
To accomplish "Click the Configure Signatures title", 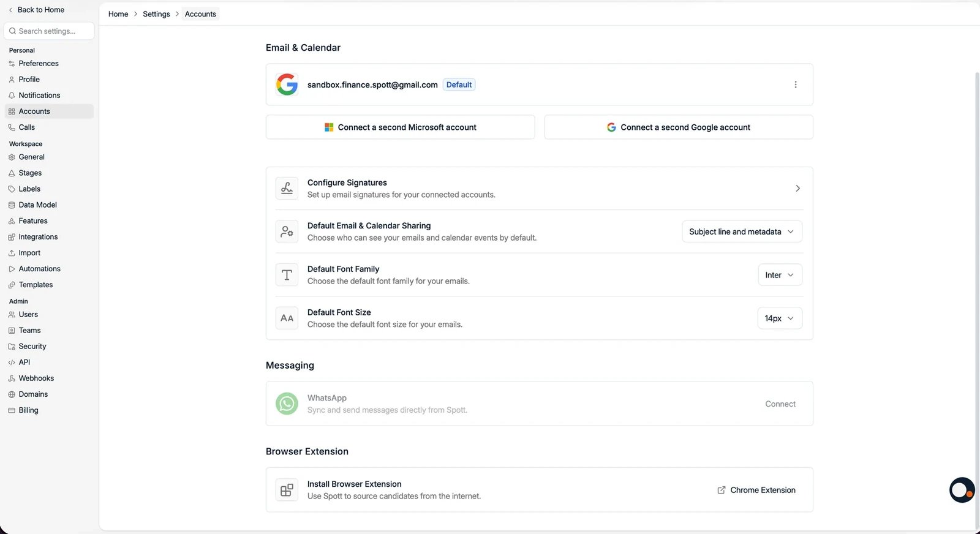I will (347, 182).
